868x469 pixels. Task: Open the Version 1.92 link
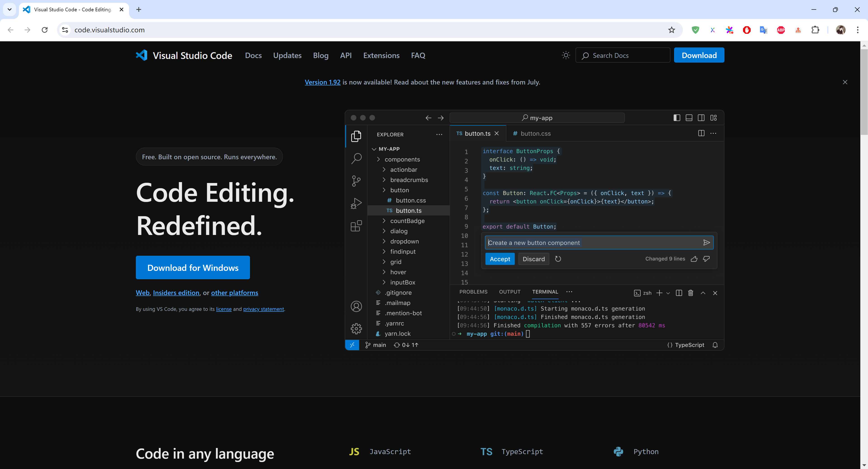pos(323,82)
